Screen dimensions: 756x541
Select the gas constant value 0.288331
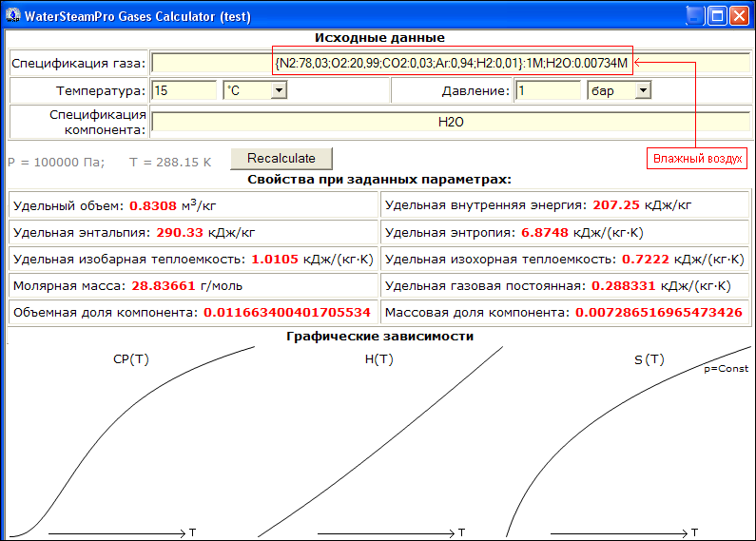[624, 286]
